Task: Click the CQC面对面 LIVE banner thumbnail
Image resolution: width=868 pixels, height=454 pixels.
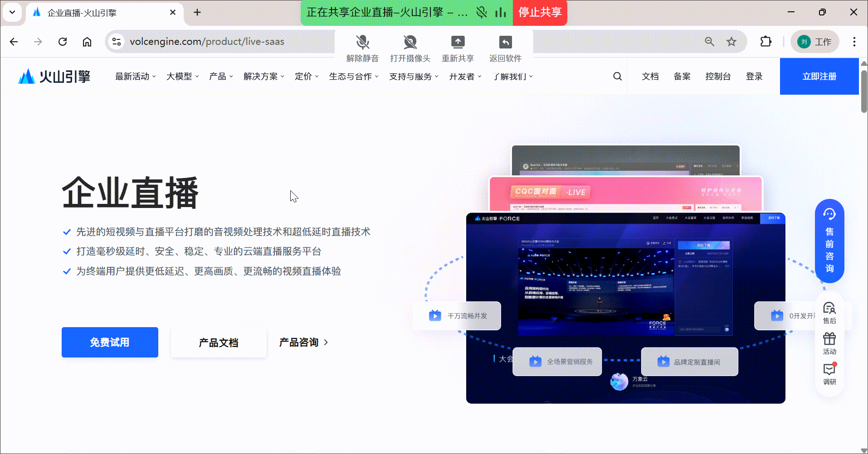Action: (x=626, y=194)
